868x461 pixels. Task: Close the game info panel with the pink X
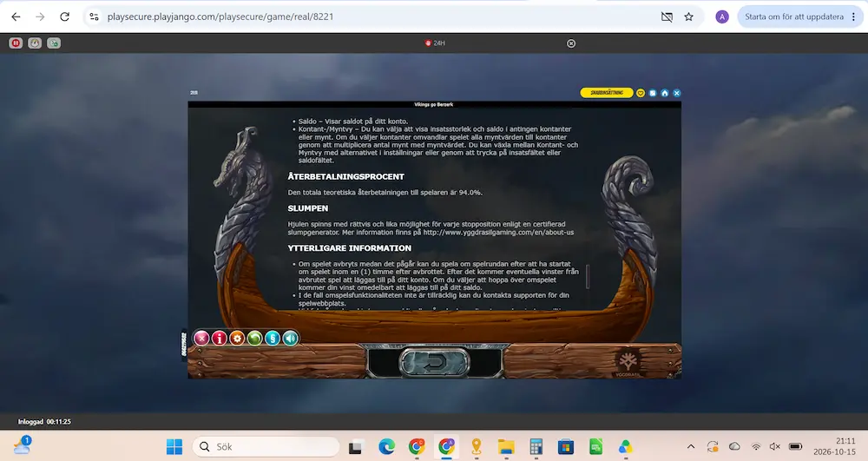coord(201,338)
